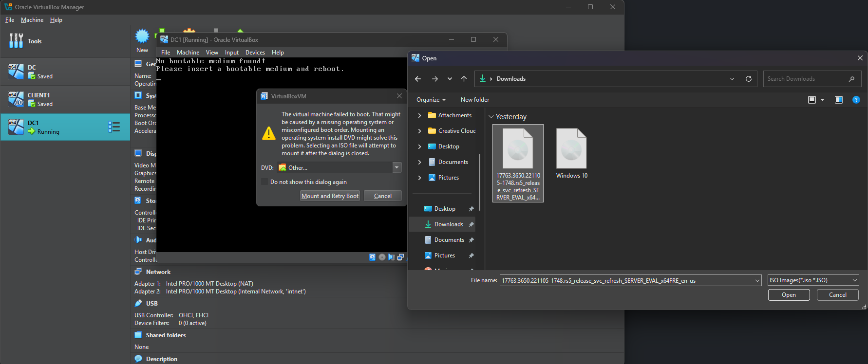Click the search magnifier icon
The image size is (868, 364).
(851, 79)
